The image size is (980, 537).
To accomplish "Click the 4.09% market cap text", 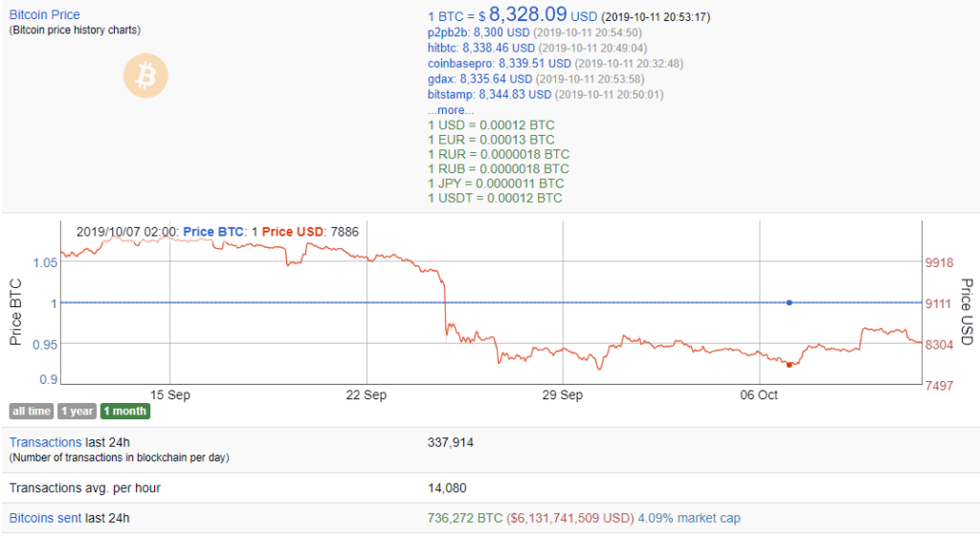I will [689, 518].
